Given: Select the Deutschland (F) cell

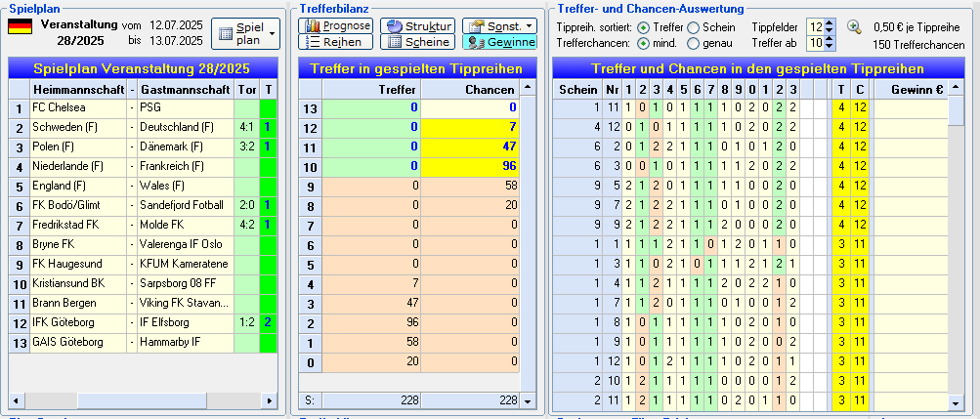Looking at the screenshot, I should 186,127.
